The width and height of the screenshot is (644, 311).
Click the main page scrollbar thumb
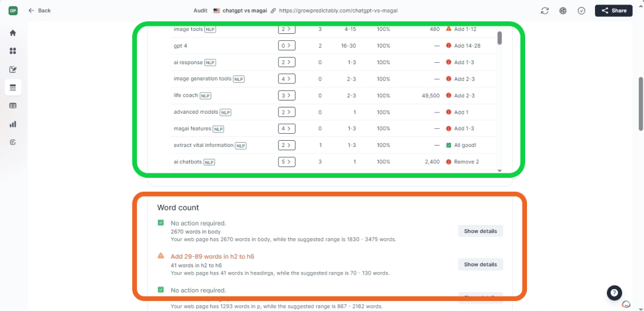tap(640, 104)
